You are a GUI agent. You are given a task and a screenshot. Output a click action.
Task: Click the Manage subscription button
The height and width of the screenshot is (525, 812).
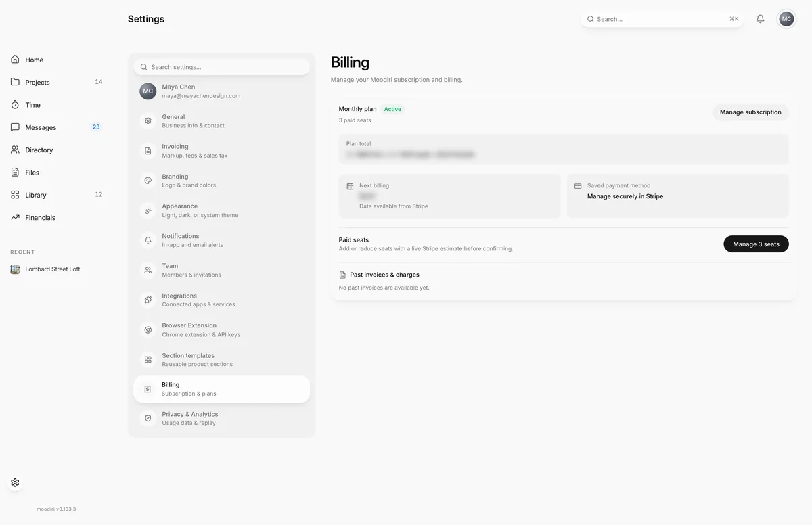[x=750, y=112]
